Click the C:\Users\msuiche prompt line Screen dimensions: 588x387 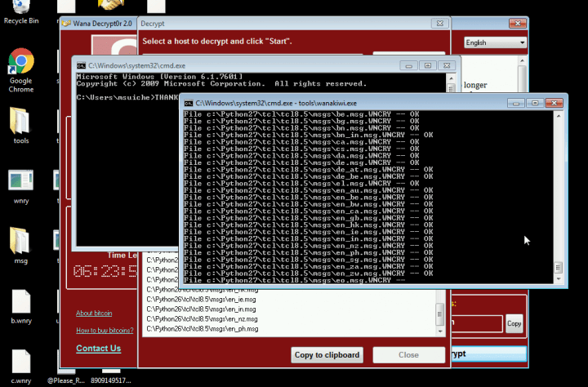tap(127, 97)
